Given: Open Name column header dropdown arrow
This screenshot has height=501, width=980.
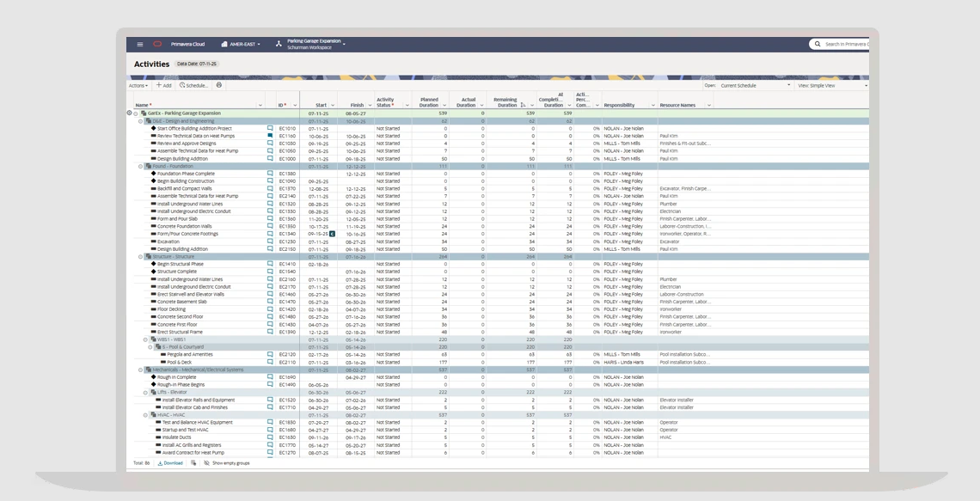Looking at the screenshot, I should 260,106.
